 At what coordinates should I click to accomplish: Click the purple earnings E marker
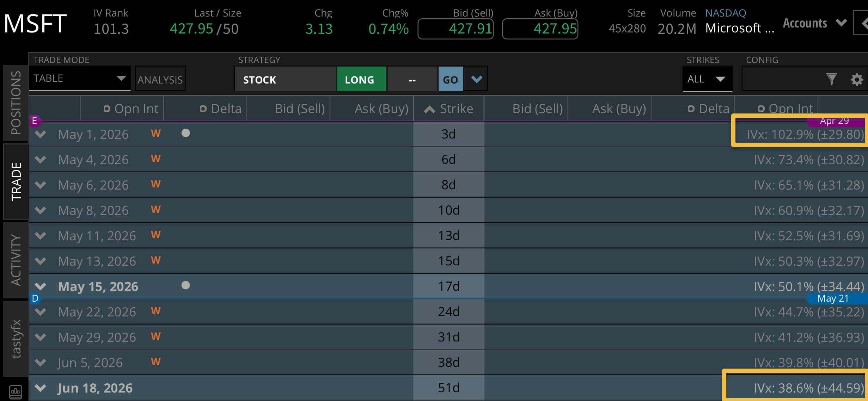[35, 121]
